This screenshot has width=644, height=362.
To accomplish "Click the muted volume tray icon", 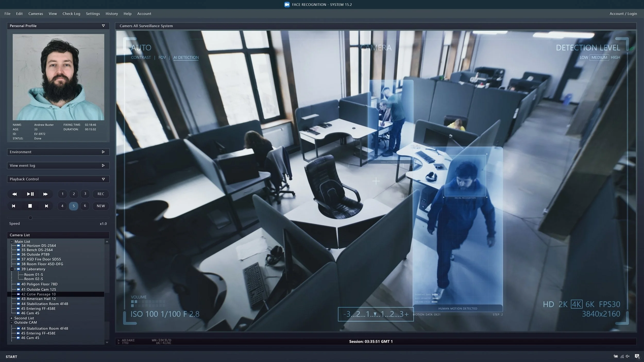I will coord(628,356).
